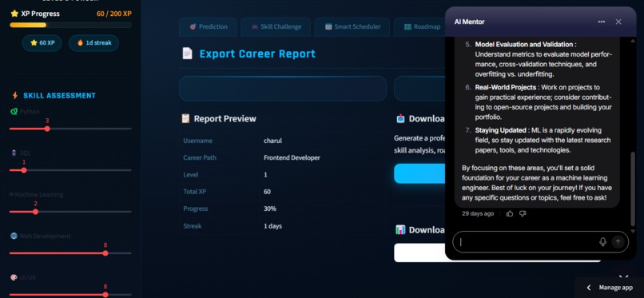Click the Streak value '1 days'
The height and width of the screenshot is (298, 644).
click(272, 226)
